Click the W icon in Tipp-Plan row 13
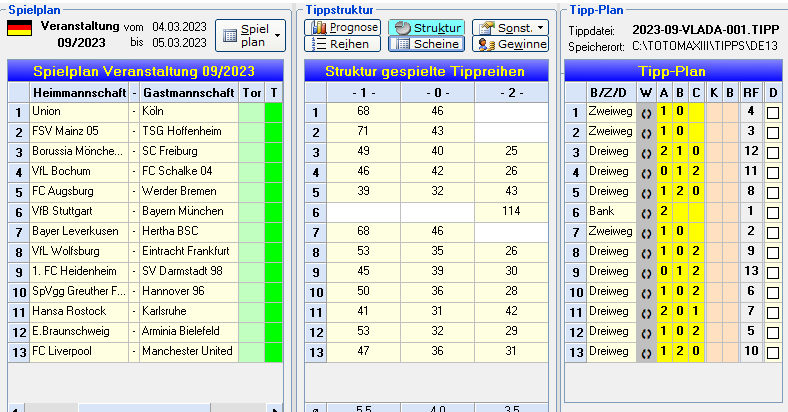The height and width of the screenshot is (412, 788). (646, 353)
